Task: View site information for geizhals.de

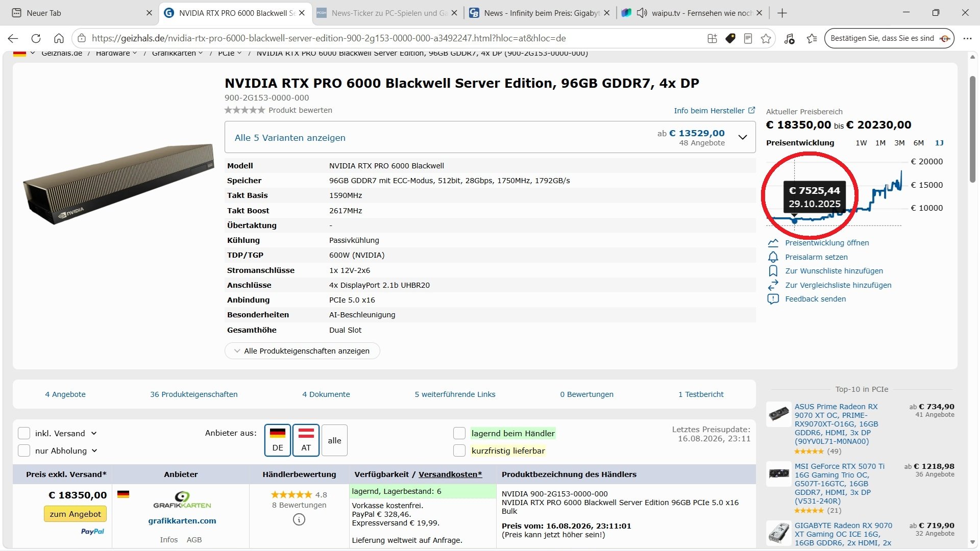Action: pos(82,38)
